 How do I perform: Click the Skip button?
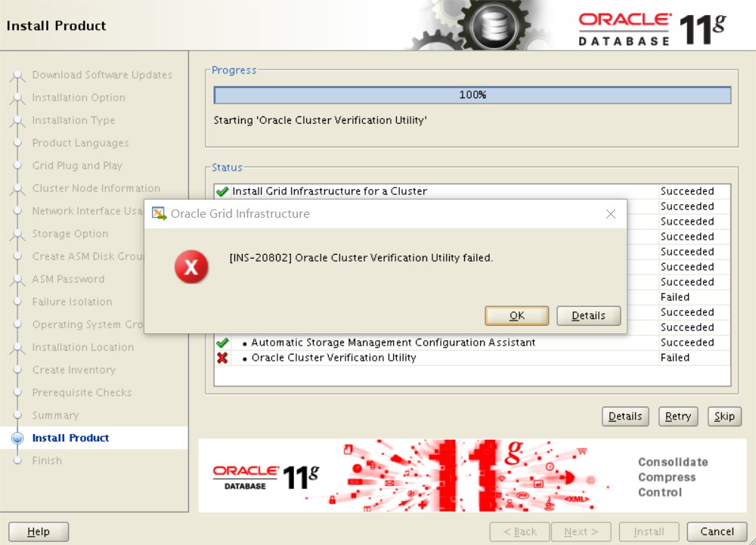click(x=724, y=416)
